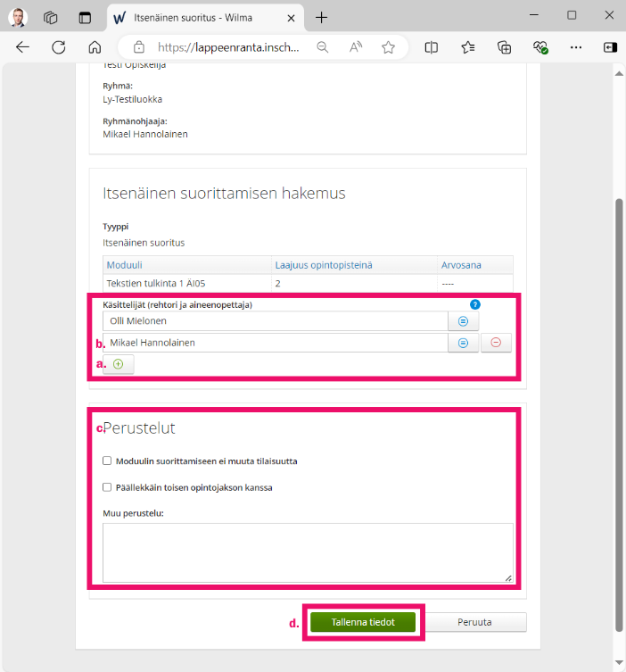Check Päällekkäin toisen opintojakson kanssa
Image resolution: width=626 pixels, height=672 pixels.
click(107, 487)
